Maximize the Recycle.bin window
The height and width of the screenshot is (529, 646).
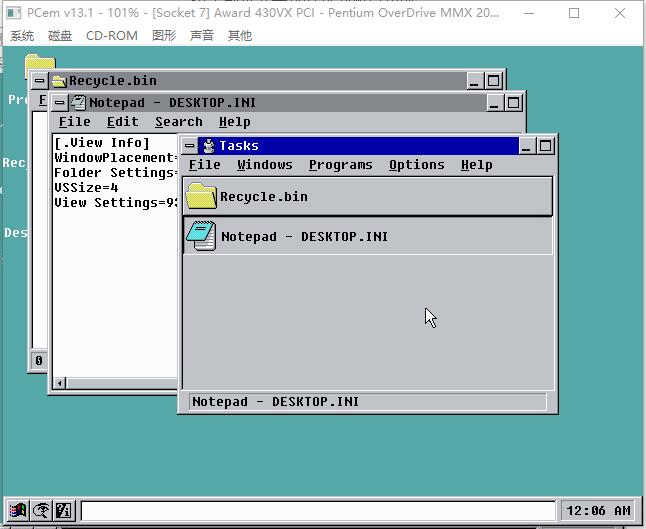pos(494,81)
